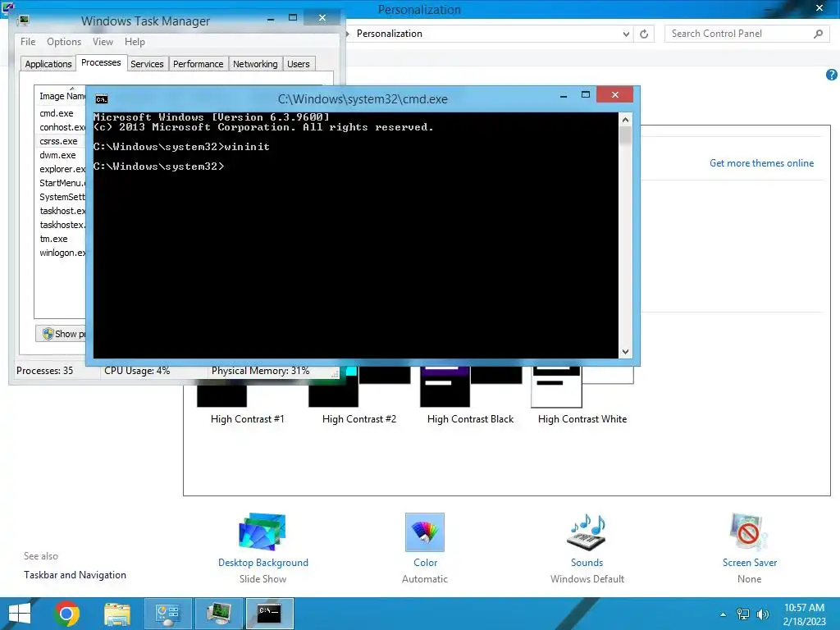Open Task Manager Help menu
Image resolution: width=840 pixels, height=630 pixels.
click(135, 42)
